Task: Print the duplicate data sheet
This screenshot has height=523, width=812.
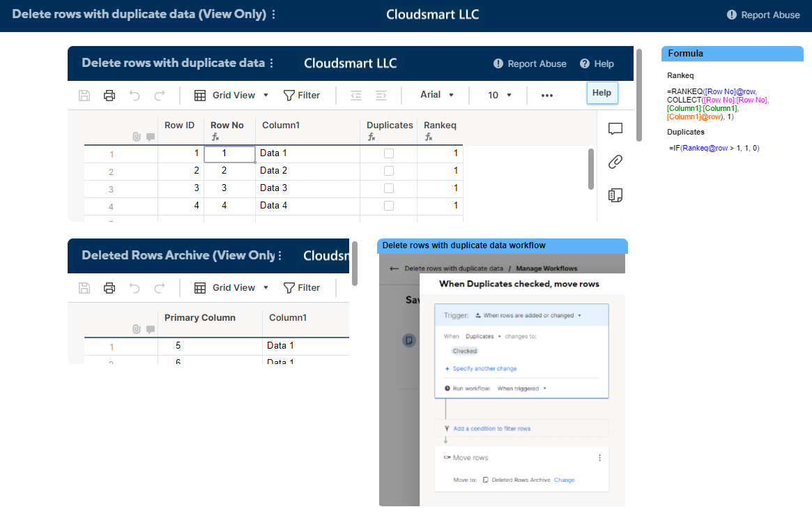Action: [x=109, y=96]
